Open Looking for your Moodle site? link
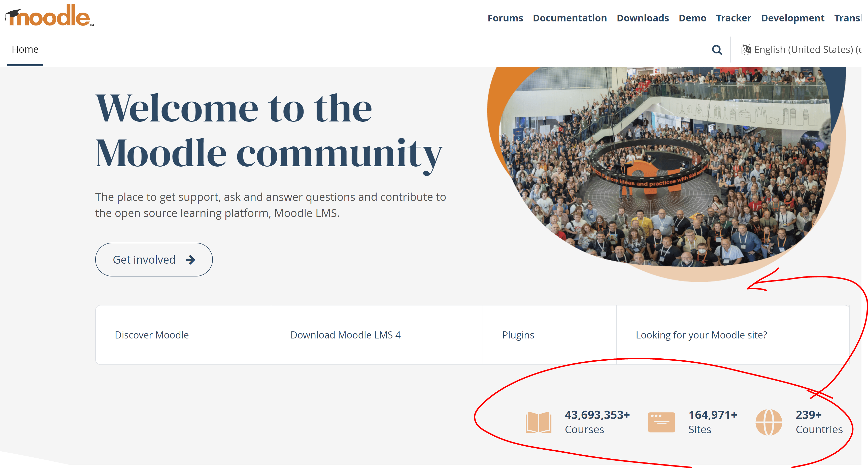The width and height of the screenshot is (868, 468). click(x=701, y=335)
